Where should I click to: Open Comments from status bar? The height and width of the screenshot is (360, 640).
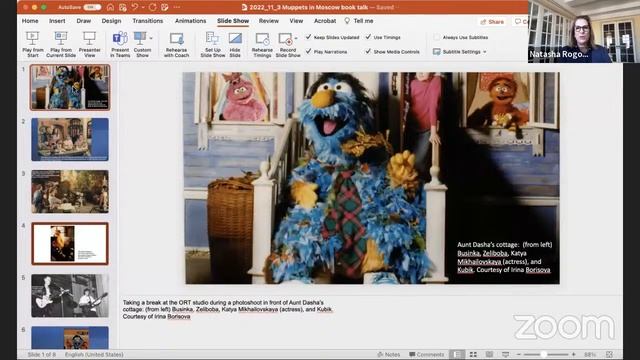[427, 354]
